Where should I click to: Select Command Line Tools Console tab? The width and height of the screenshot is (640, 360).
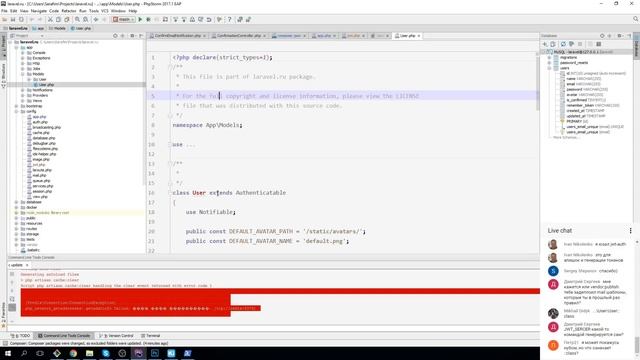tap(64, 336)
